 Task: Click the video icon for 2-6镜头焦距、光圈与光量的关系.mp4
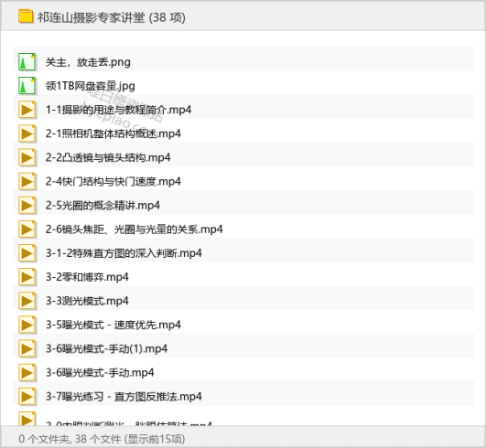(x=27, y=229)
